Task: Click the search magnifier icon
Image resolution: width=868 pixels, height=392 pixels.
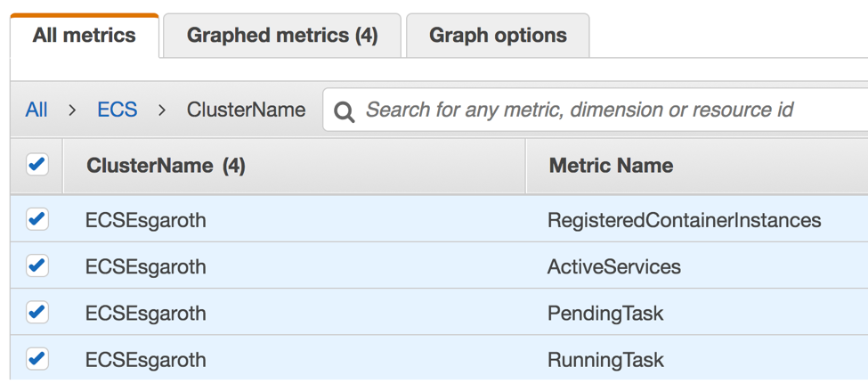Action: 345,111
